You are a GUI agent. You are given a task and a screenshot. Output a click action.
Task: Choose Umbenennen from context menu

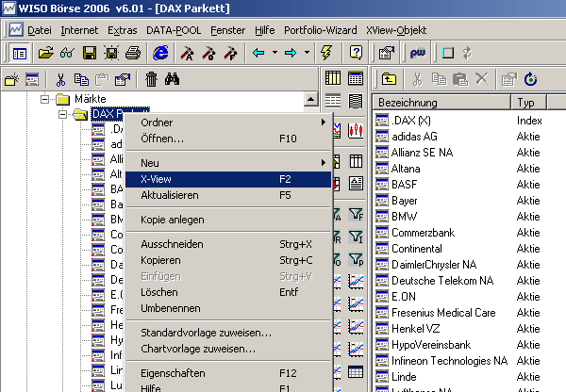[x=228, y=308]
